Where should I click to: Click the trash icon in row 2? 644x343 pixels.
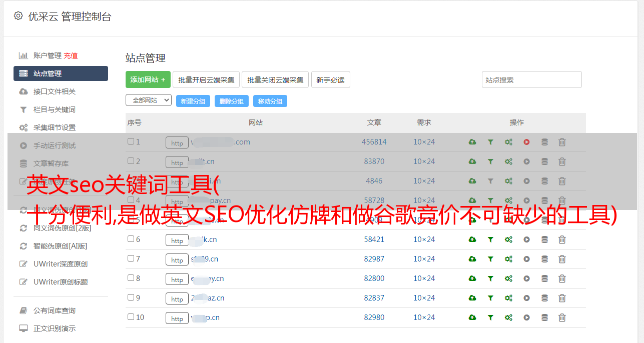coord(562,161)
